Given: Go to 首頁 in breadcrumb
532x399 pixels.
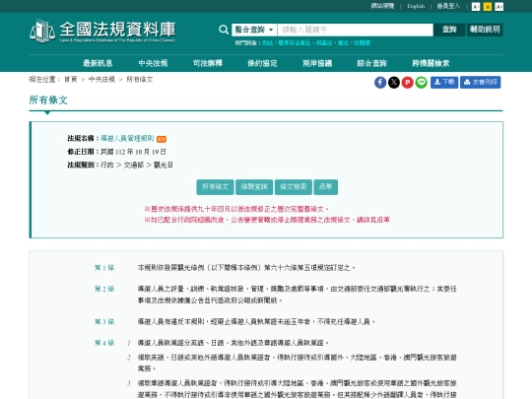Looking at the screenshot, I should coord(71,80).
